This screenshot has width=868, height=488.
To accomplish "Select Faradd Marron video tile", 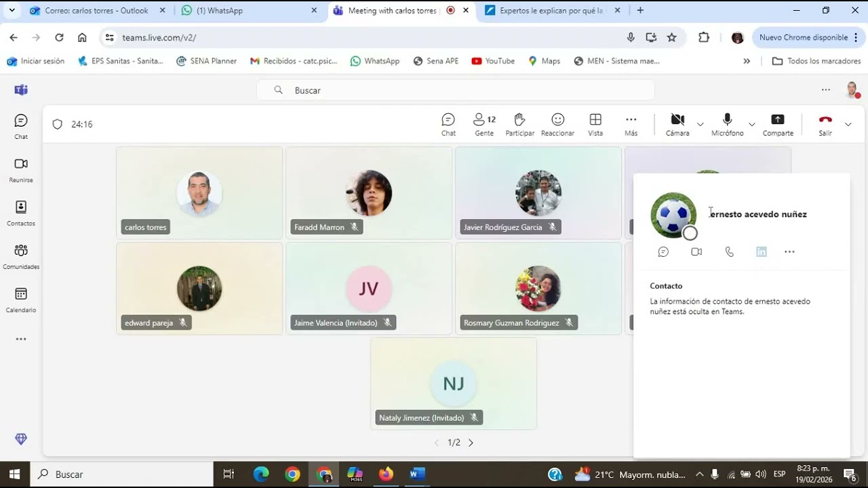I will (x=369, y=192).
